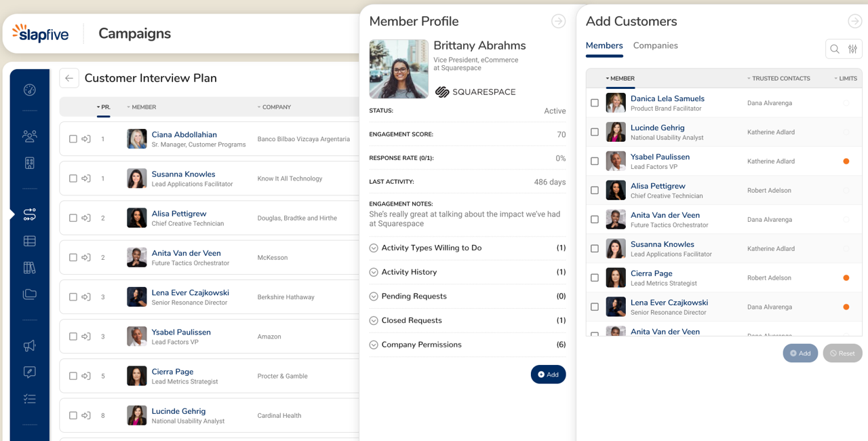Click the search magnifier in Add Customers
Screen dimensions: 868x441
point(835,49)
